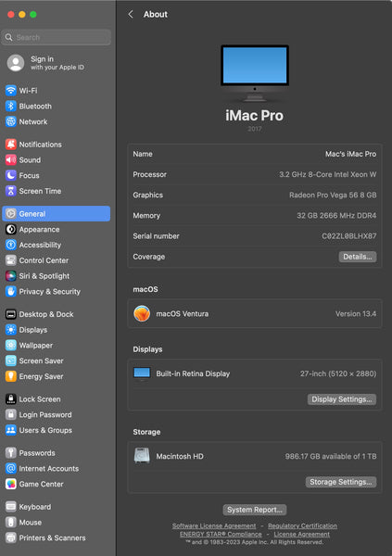
Task: Focus the Search field in sidebar
Action: point(57,37)
